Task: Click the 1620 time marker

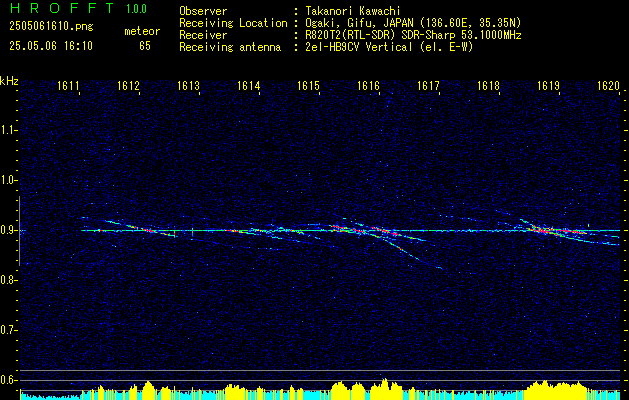Action: (609, 86)
